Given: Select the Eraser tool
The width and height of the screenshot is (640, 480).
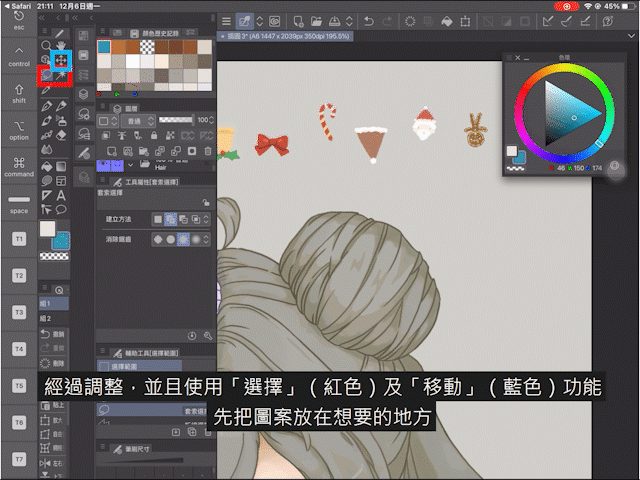Looking at the screenshot, I should coord(61,135).
